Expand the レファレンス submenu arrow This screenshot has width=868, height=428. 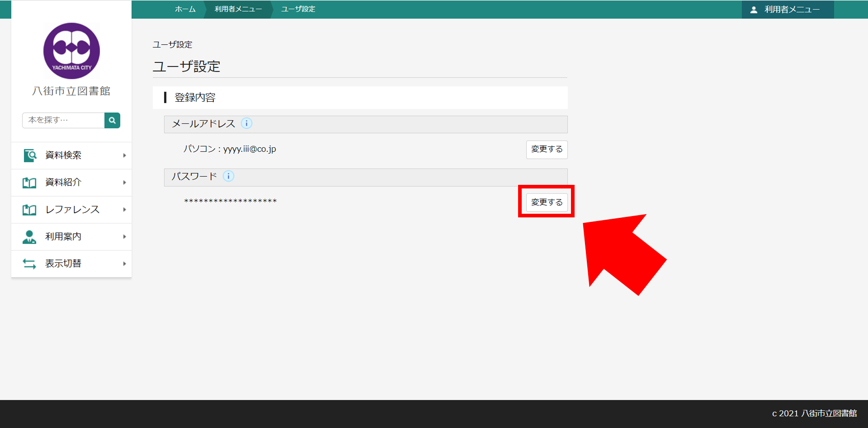tap(124, 210)
